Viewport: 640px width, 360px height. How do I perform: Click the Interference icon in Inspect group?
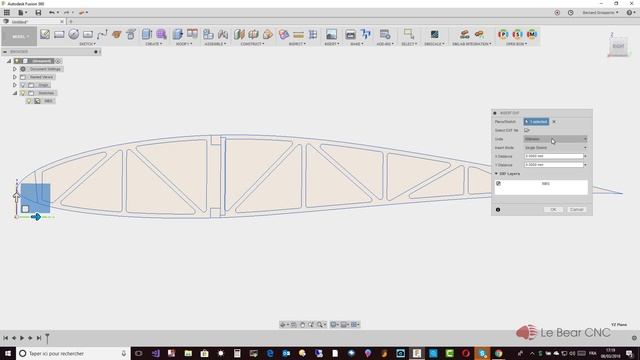284,34
